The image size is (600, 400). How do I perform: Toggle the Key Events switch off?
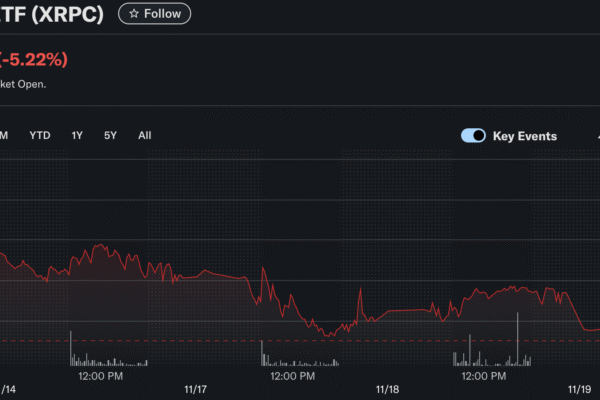point(473,136)
